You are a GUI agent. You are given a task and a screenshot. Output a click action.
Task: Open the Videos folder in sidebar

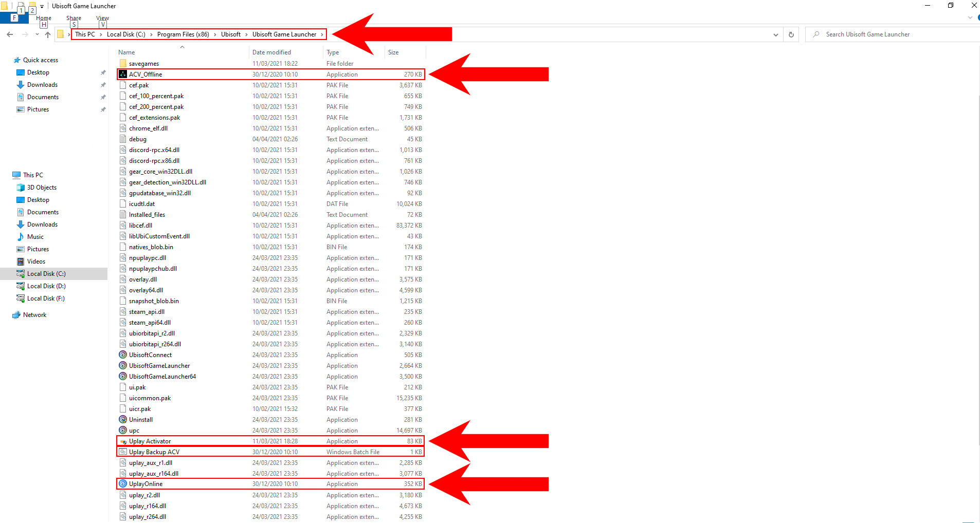point(36,261)
